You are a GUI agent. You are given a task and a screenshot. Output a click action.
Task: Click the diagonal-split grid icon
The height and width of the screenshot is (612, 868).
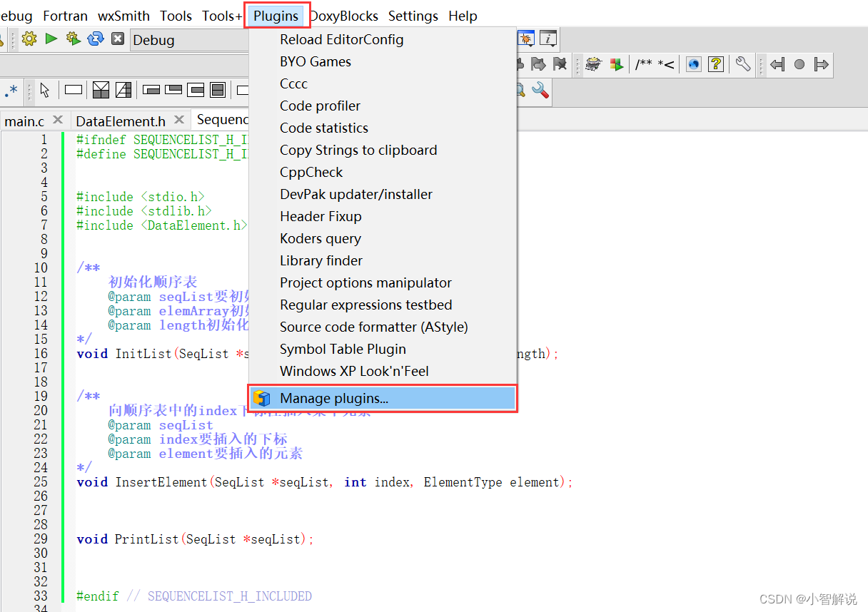coord(123,90)
